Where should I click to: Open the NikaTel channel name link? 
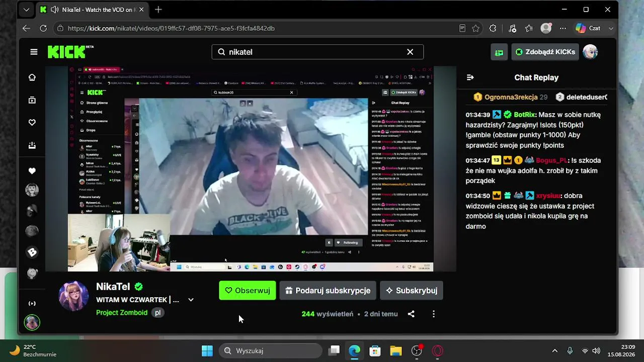pos(113,287)
